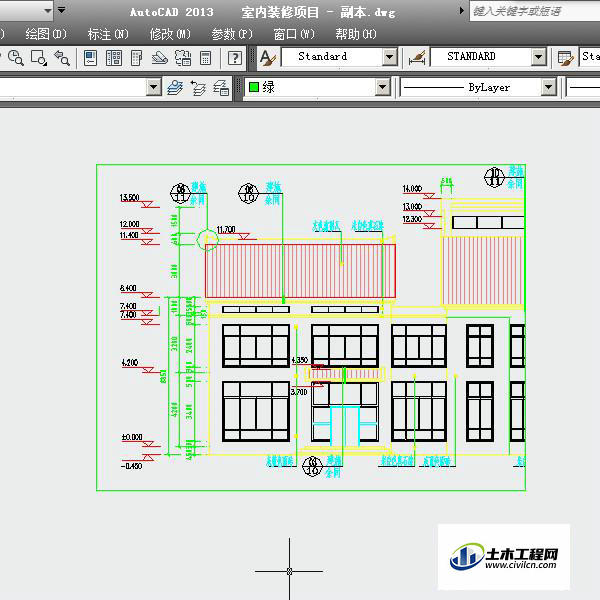Screen dimensions: 600x600
Task: Open the 帮助(H) menu
Action: tap(356, 34)
